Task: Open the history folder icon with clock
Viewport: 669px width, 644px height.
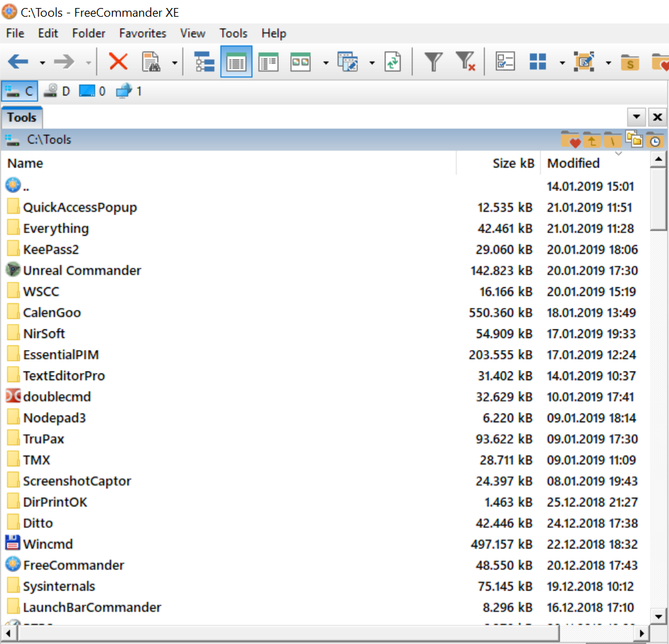Action: point(655,140)
